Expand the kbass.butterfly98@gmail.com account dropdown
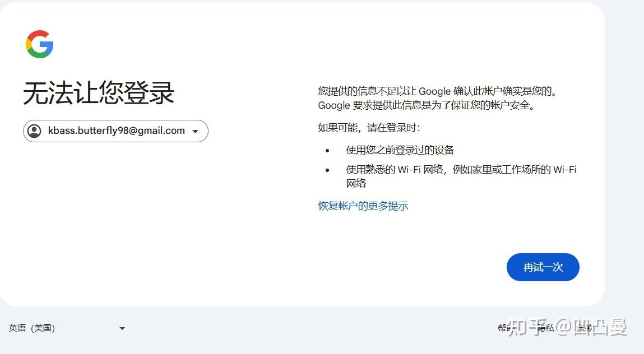 [195, 131]
